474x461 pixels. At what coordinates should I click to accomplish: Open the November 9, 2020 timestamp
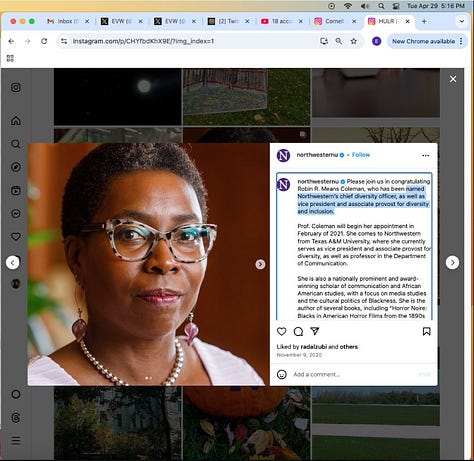(299, 355)
